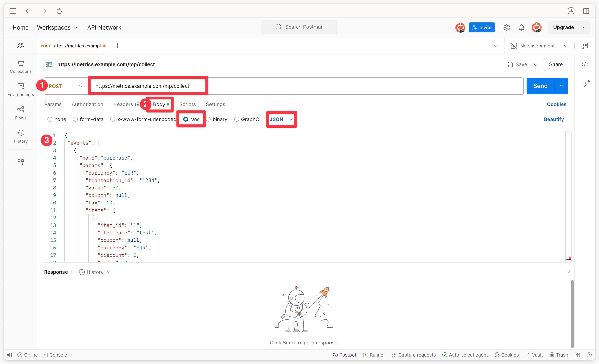This screenshot has height=364, width=599.
Task: Open the environment variables quick look icon
Action: [x=585, y=46]
